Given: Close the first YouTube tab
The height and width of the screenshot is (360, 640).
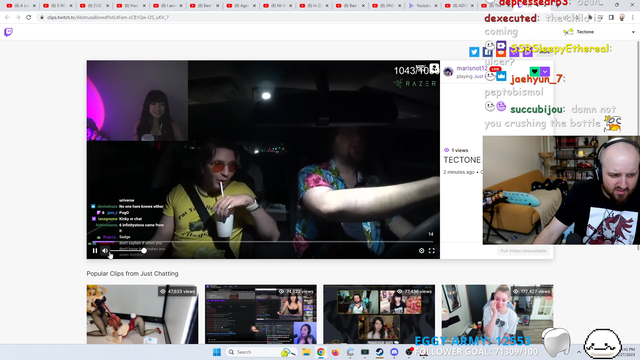Looking at the screenshot, I should point(34,6).
